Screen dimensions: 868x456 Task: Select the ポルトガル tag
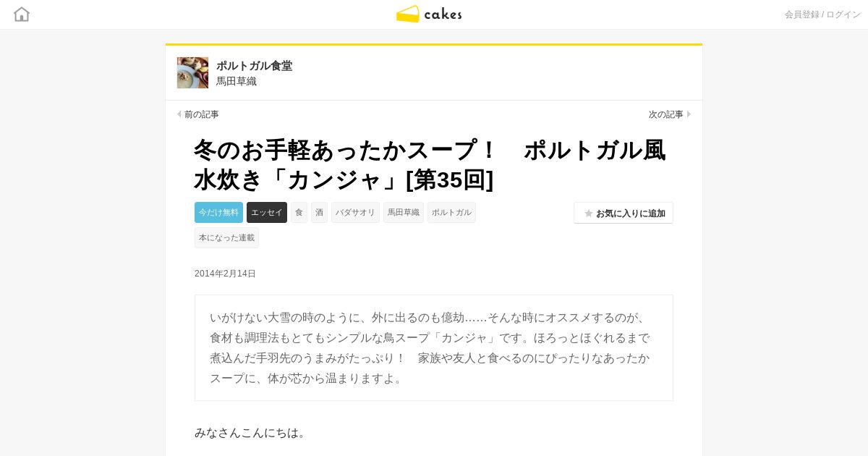(451, 212)
